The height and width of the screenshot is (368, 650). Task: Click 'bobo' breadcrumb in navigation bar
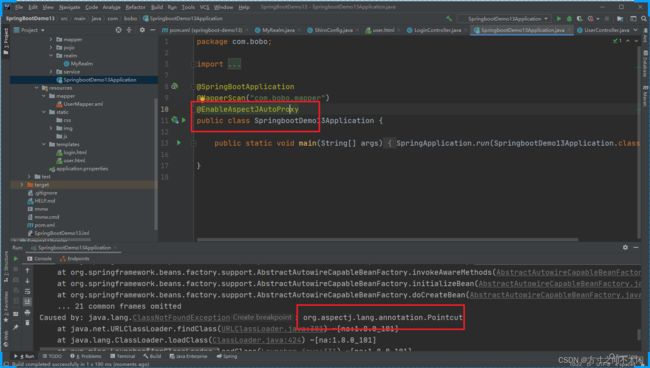point(130,19)
